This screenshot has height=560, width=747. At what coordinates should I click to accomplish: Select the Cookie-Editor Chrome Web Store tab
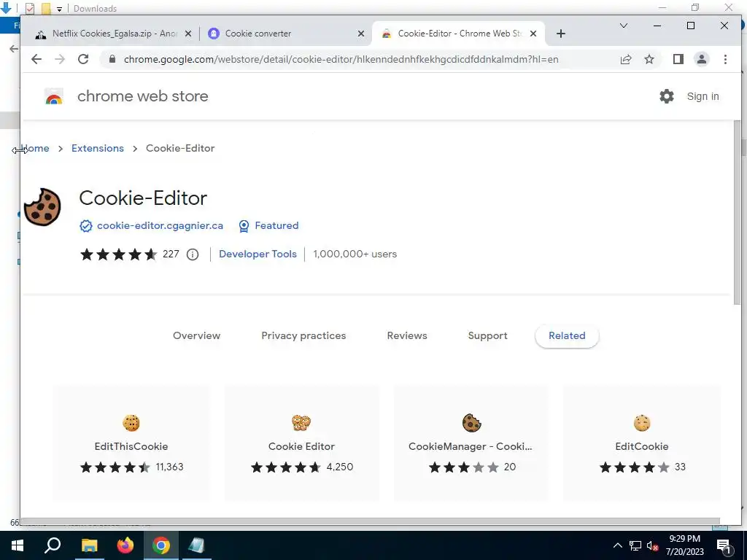coord(457,34)
